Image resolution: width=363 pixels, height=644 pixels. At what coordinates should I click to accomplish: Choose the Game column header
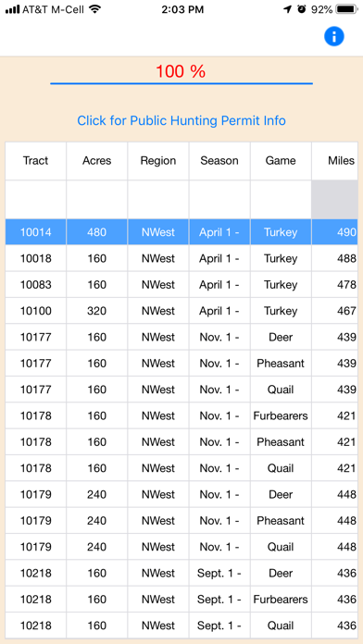click(x=281, y=161)
